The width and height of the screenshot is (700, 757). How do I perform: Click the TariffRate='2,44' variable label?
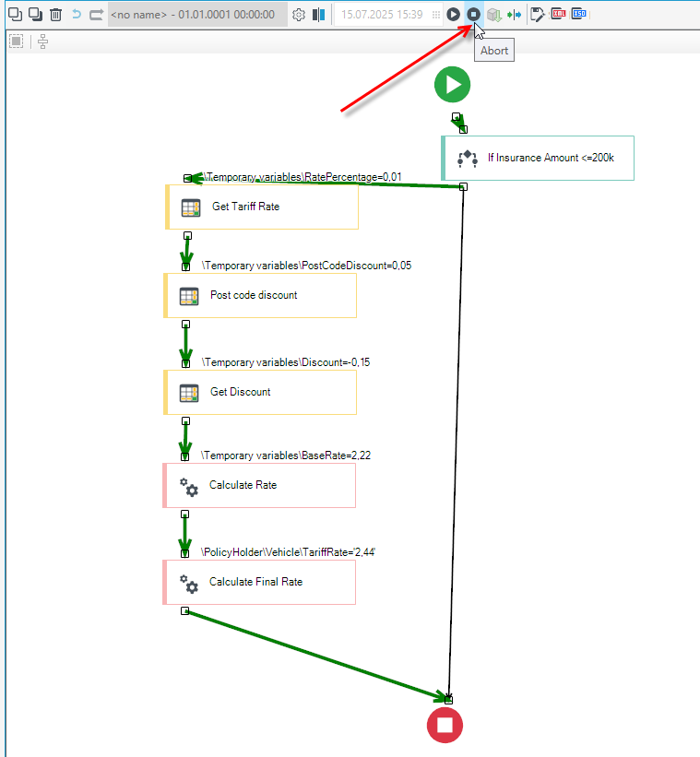288,551
